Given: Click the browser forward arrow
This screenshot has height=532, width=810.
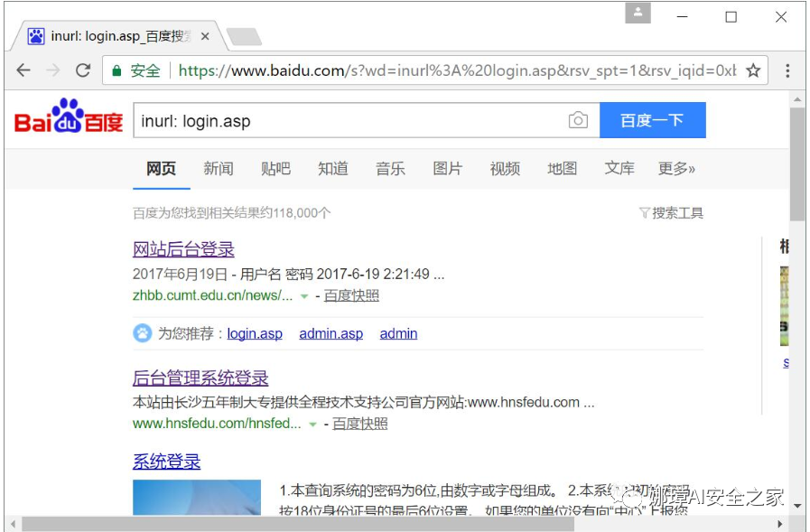Looking at the screenshot, I should [53, 70].
